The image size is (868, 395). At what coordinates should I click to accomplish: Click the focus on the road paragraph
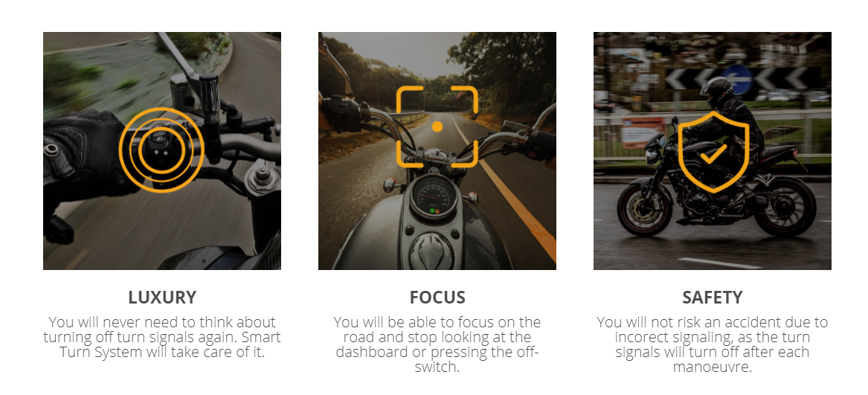pos(437,344)
